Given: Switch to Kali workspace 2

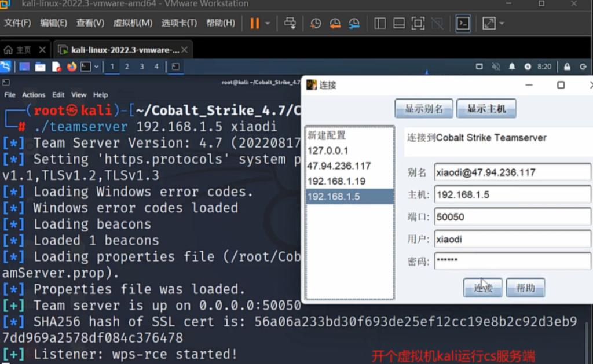Looking at the screenshot, I should [127, 67].
